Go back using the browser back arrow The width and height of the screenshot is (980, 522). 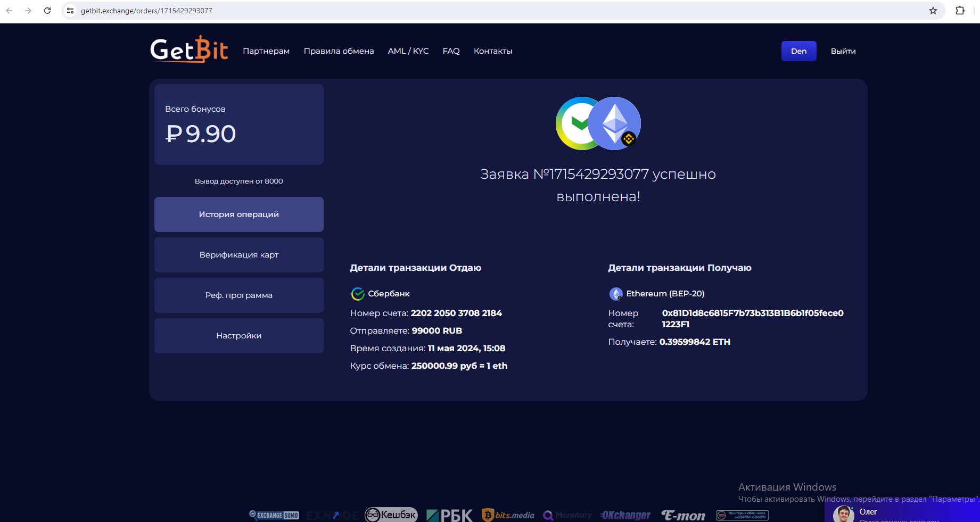coord(9,11)
